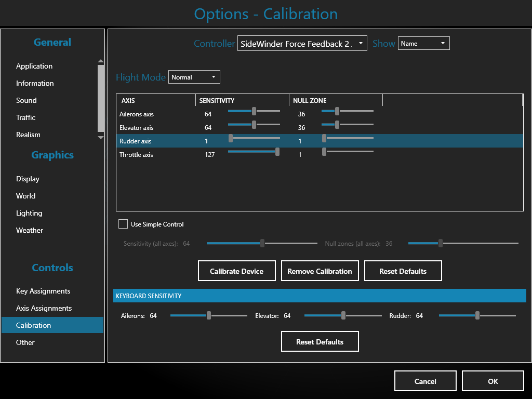Select the Ailerons axis row
Screen dimensions: 532x399
point(320,114)
